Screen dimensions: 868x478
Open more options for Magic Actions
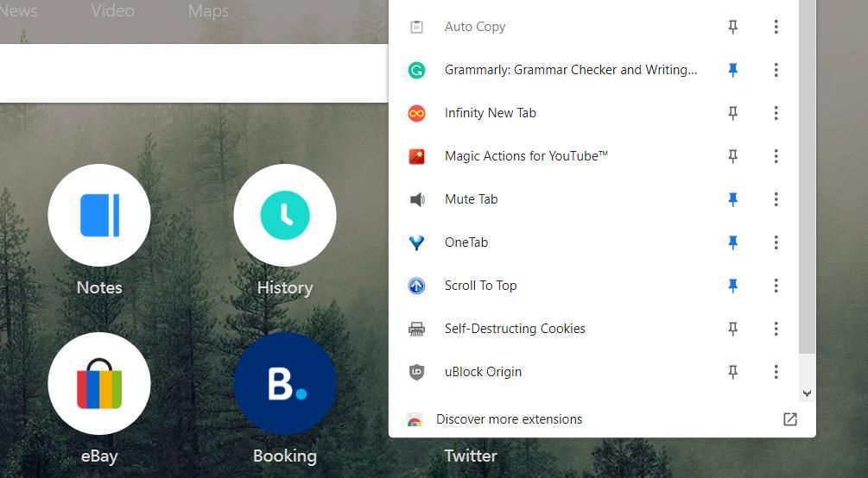tap(776, 156)
